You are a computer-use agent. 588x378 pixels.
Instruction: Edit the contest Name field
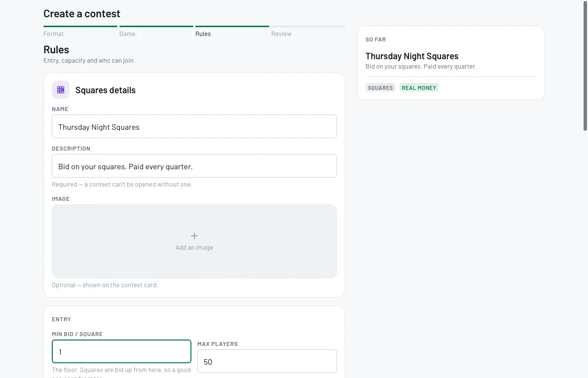point(194,126)
